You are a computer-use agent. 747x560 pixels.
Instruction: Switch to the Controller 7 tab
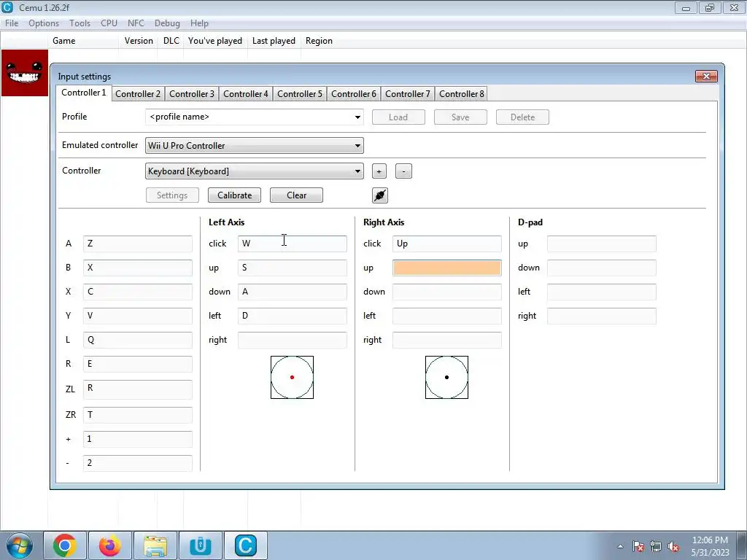click(x=407, y=94)
